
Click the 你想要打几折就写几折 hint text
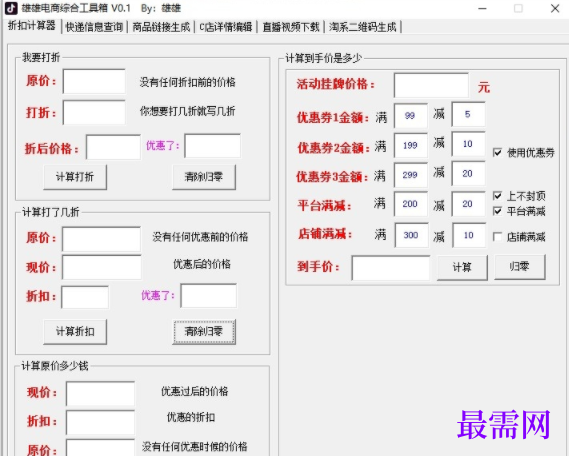pyautogui.click(x=188, y=111)
